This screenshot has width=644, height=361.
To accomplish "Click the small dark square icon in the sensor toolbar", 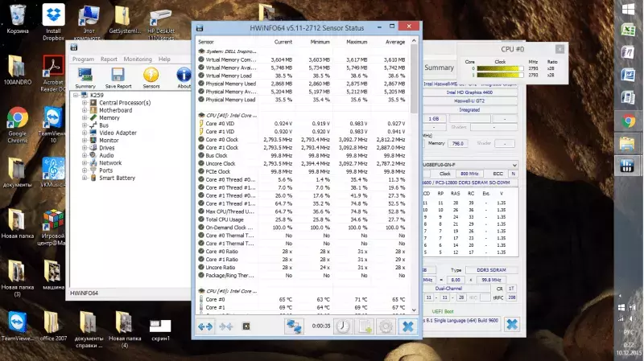I will click(x=246, y=326).
